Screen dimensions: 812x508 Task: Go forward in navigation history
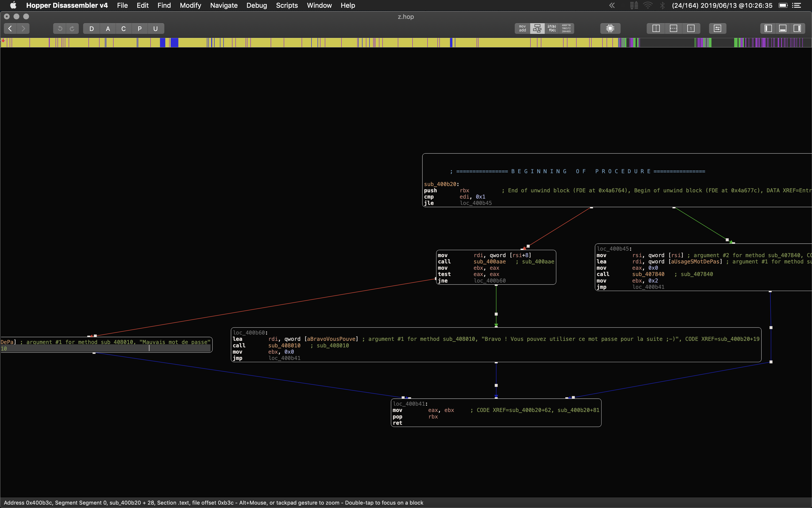click(23, 29)
